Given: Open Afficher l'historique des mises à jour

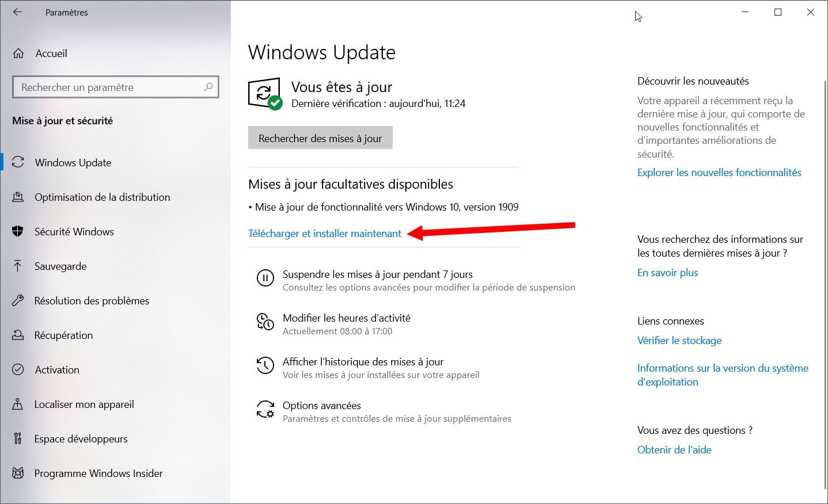Looking at the screenshot, I should tap(363, 361).
